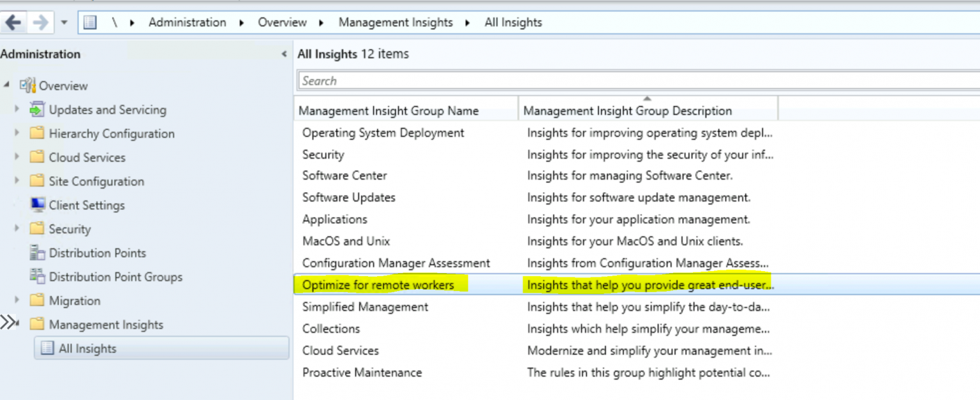Click the Distribution Point Groups icon
The height and width of the screenshot is (400, 980).
coord(37,276)
